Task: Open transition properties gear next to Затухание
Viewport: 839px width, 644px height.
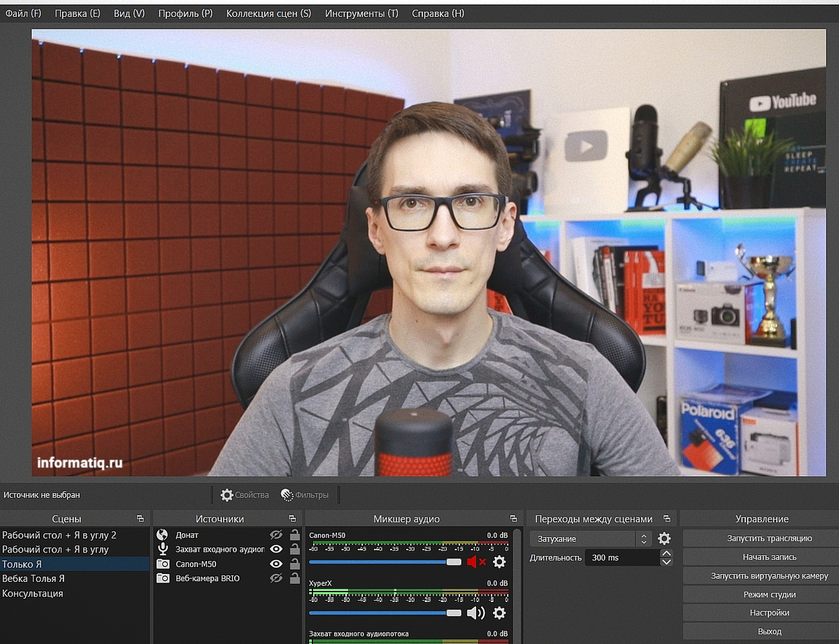Action: pyautogui.click(x=664, y=538)
